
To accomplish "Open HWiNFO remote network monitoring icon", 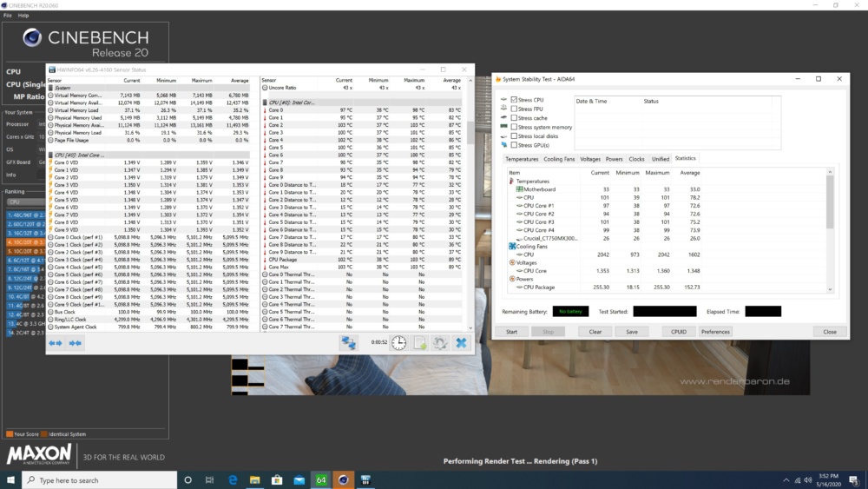I will 348,343.
